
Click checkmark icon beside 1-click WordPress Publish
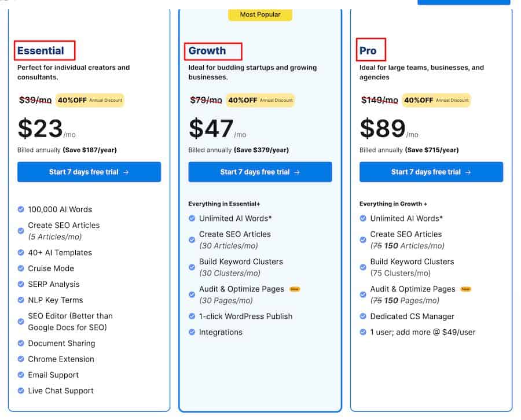(x=192, y=316)
